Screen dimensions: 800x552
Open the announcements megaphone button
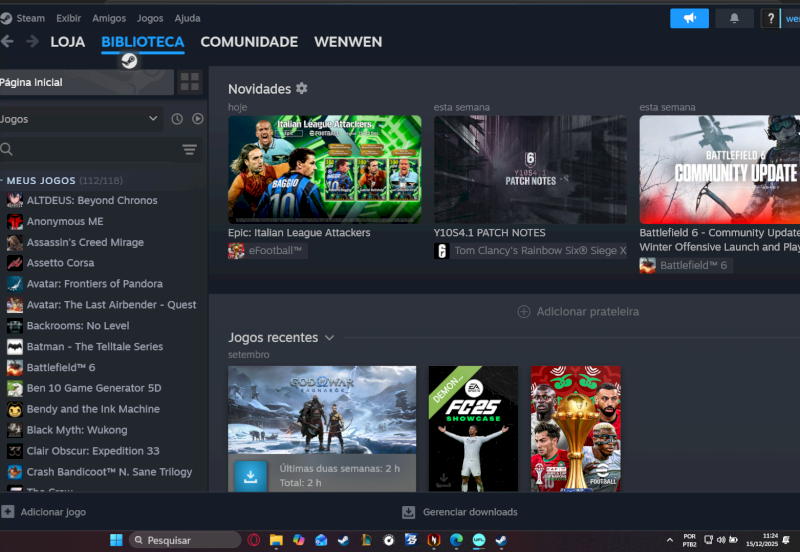(x=689, y=18)
